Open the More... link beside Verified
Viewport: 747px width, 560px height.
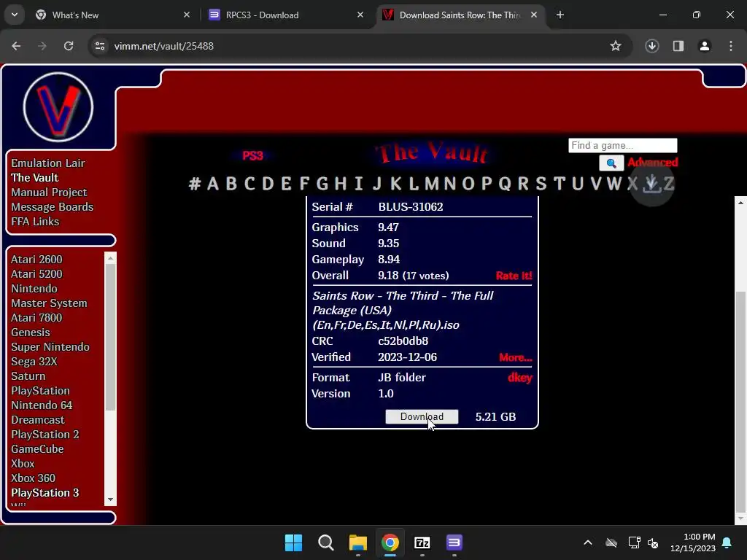pyautogui.click(x=516, y=357)
